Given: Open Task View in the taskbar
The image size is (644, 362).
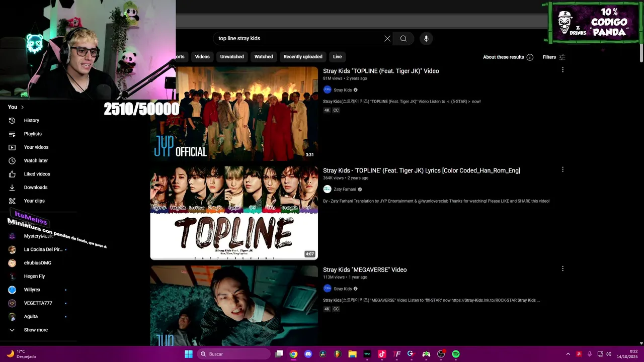Looking at the screenshot, I should (279, 354).
